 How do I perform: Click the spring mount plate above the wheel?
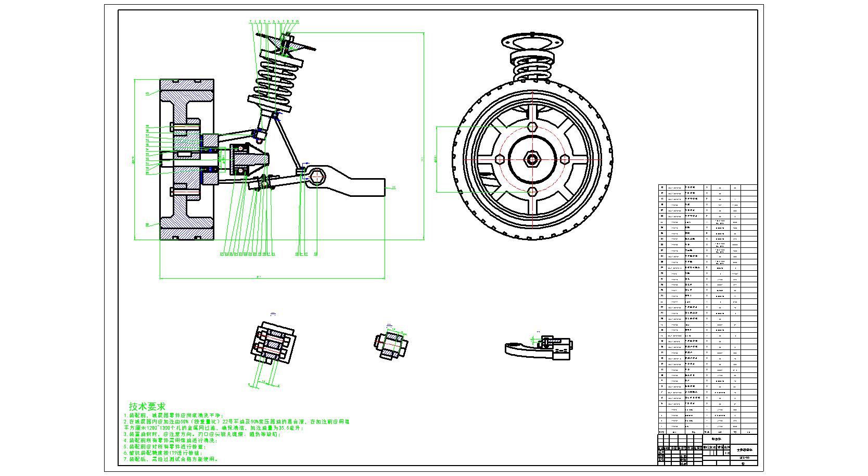(x=532, y=41)
